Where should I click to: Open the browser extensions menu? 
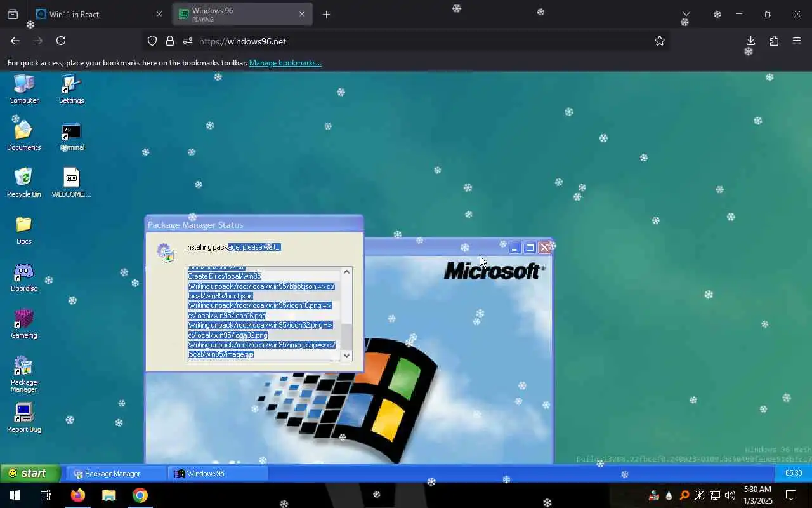(x=774, y=41)
